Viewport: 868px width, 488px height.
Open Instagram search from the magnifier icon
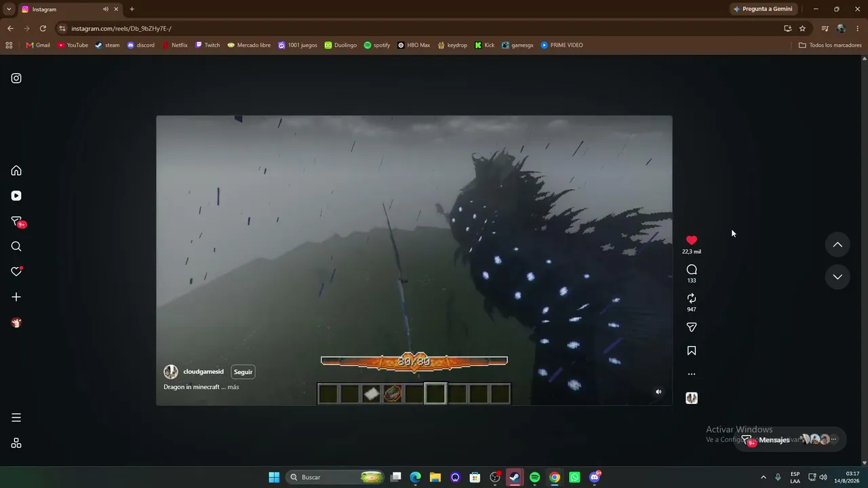(16, 247)
